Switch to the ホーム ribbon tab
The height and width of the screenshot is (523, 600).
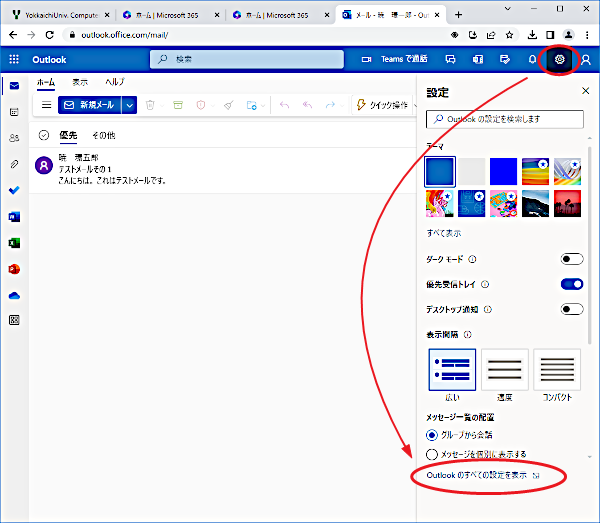(46, 82)
